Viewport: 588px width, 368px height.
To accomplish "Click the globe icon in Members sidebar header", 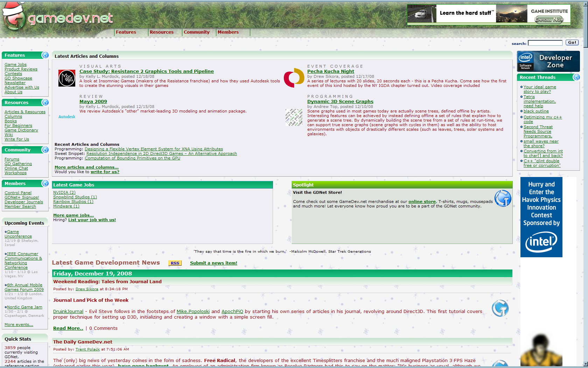I will point(45,183).
